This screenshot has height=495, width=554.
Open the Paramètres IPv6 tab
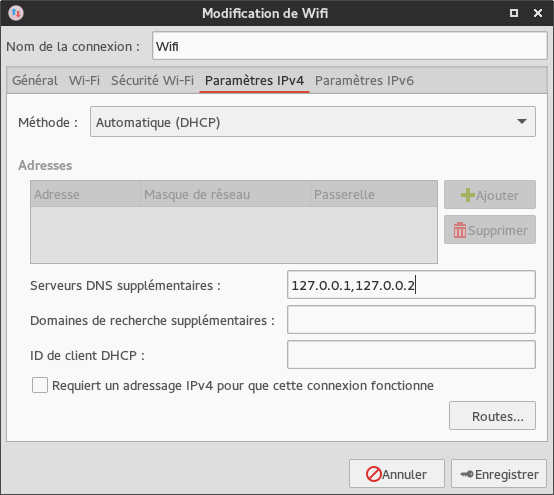pos(364,81)
